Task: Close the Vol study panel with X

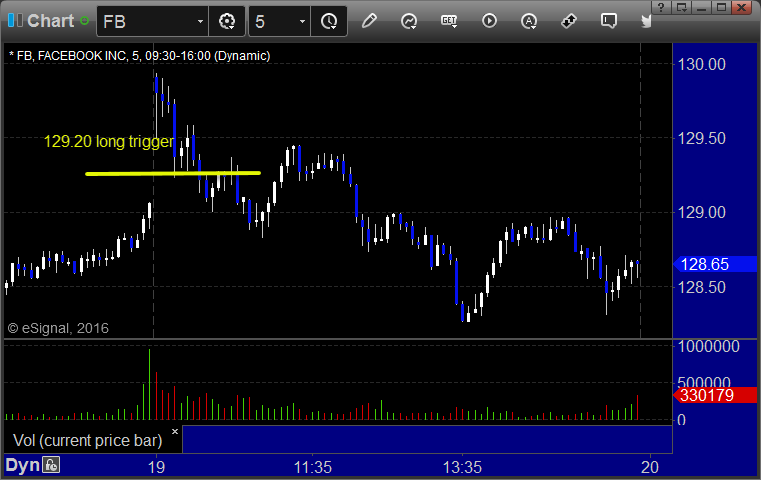Action: tap(175, 431)
